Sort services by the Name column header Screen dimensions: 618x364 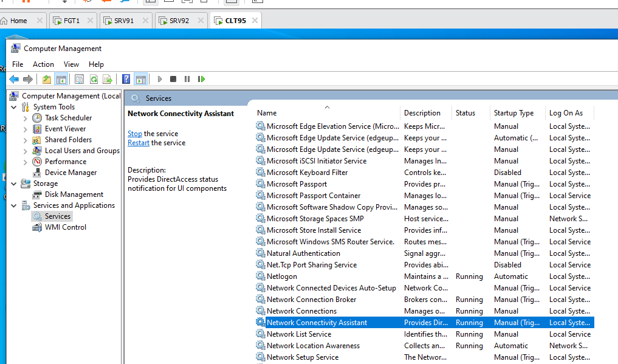[327, 113]
